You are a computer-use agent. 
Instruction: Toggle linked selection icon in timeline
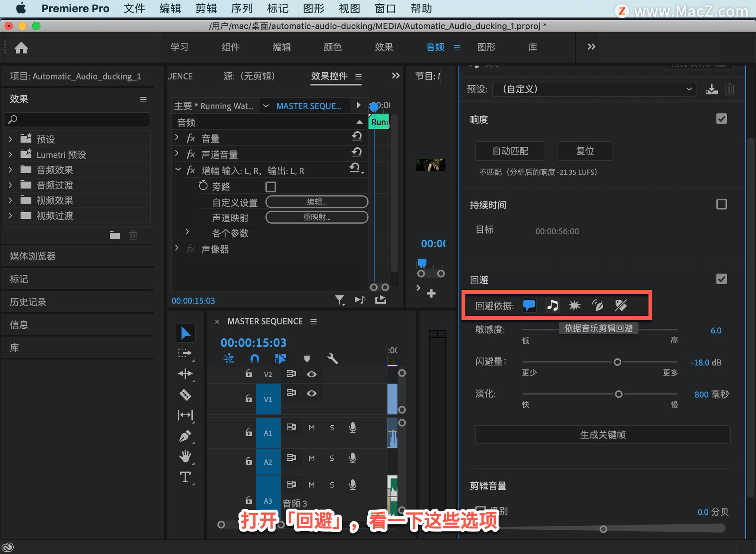tap(281, 359)
